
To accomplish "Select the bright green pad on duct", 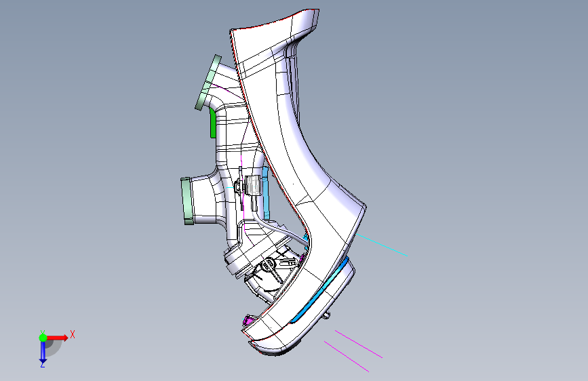I will click(213, 123).
